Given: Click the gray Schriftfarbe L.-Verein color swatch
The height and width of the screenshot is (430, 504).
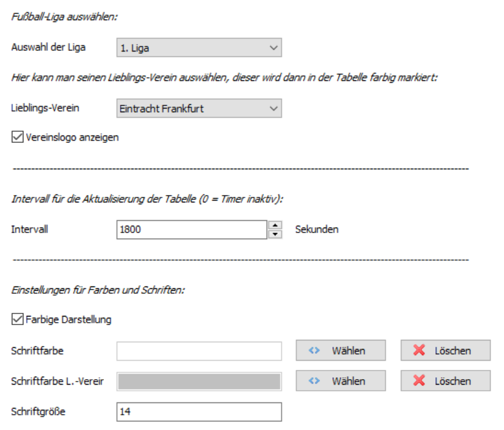Looking at the screenshot, I should click(199, 382).
